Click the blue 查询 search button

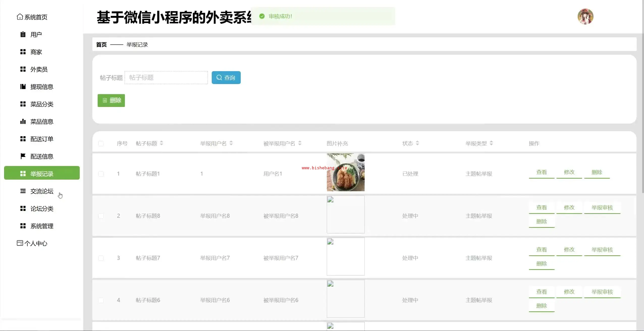tap(226, 77)
